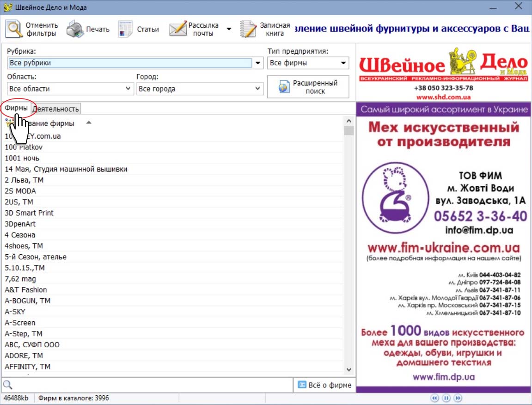532x405 pixels.
Task: Click the search field at list bottom
Action: (153, 385)
